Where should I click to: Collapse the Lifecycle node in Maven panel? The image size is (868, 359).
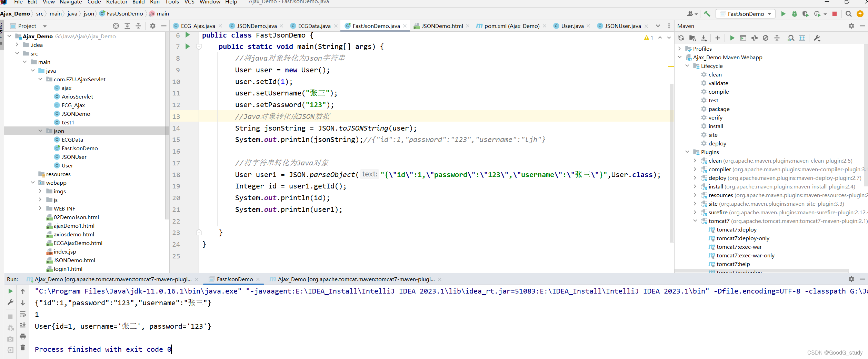(687, 66)
